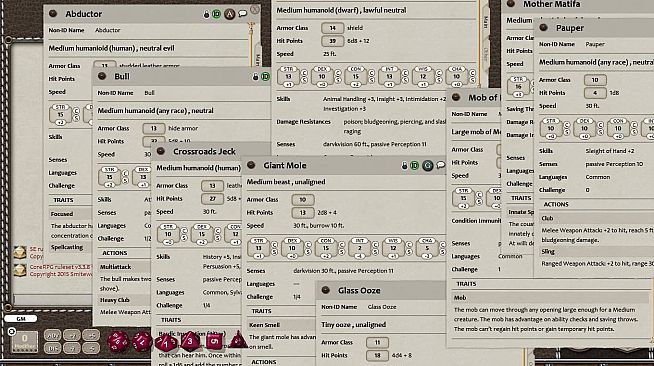The image size is (654, 366).
Task: Roll Giant Mole STR save via S
Action: [x=274, y=252]
